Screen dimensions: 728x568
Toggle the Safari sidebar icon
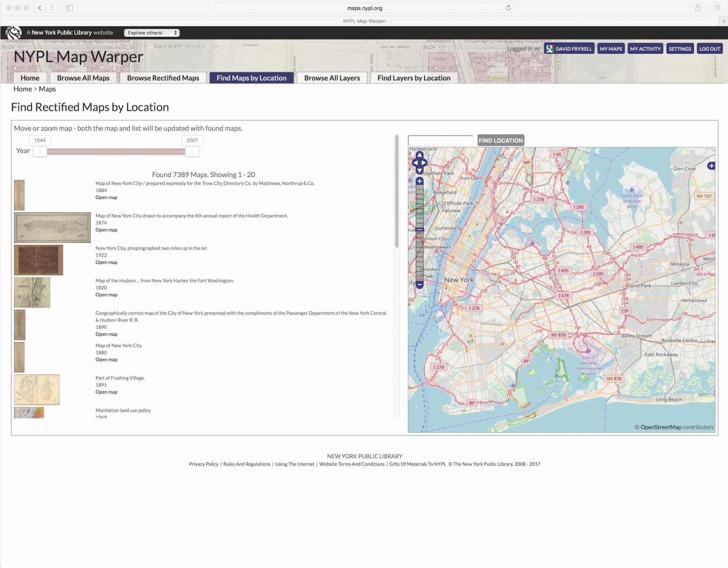[70, 8]
